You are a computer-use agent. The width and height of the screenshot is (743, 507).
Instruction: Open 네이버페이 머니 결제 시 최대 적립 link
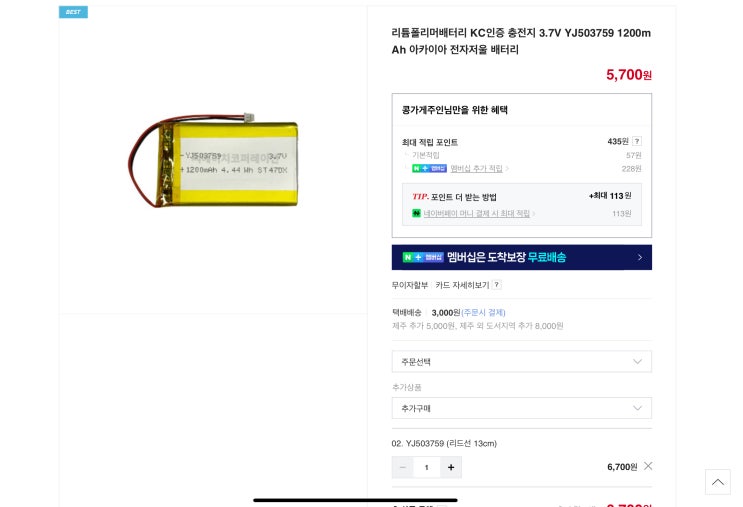click(x=476, y=213)
